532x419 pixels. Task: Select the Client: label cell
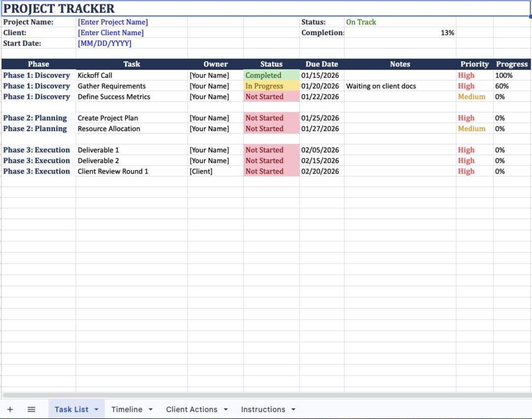click(x=39, y=33)
